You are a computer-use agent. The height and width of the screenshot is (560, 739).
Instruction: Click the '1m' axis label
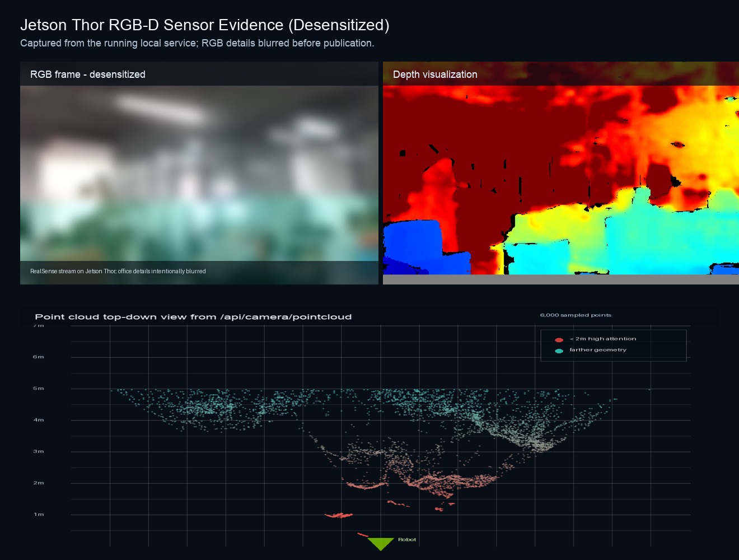coord(38,514)
